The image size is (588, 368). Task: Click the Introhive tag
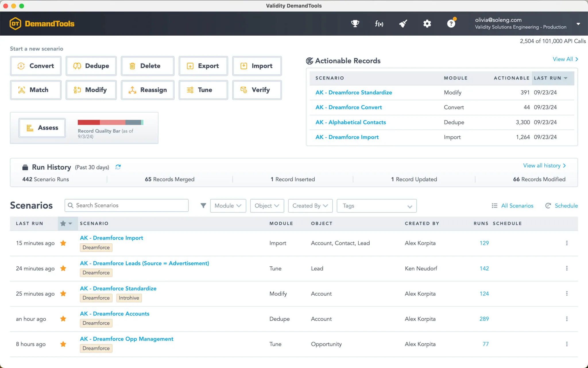tap(129, 298)
